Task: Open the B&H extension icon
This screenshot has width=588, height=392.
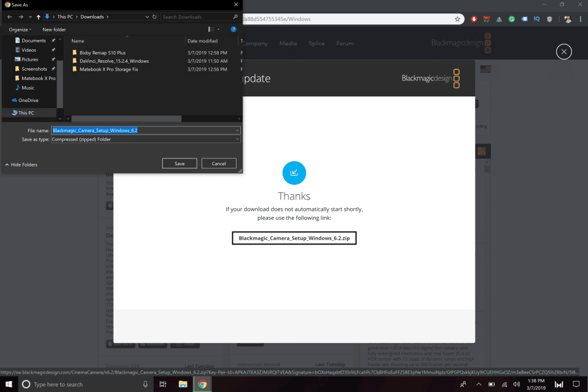Action: (487, 19)
